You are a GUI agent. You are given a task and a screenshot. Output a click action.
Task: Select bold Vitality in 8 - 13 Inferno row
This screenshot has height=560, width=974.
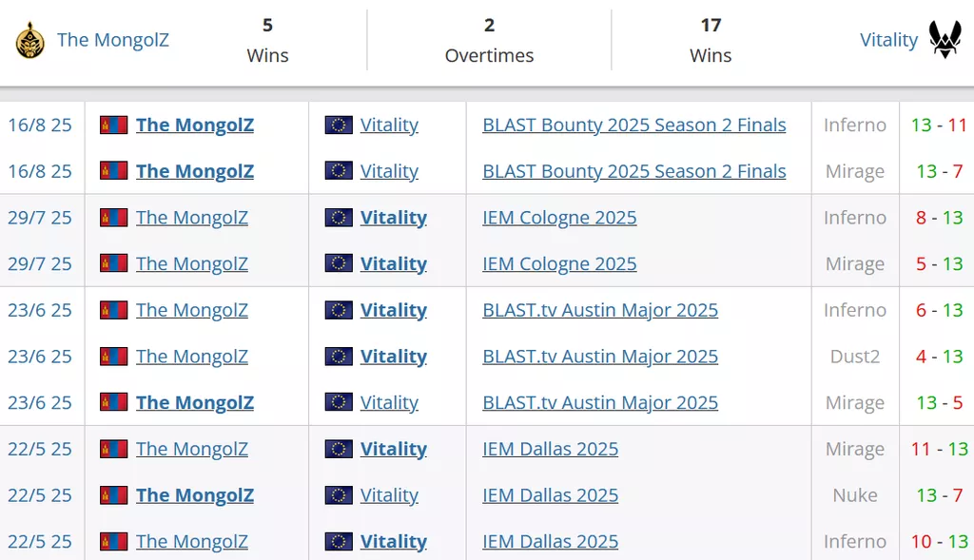pos(394,218)
